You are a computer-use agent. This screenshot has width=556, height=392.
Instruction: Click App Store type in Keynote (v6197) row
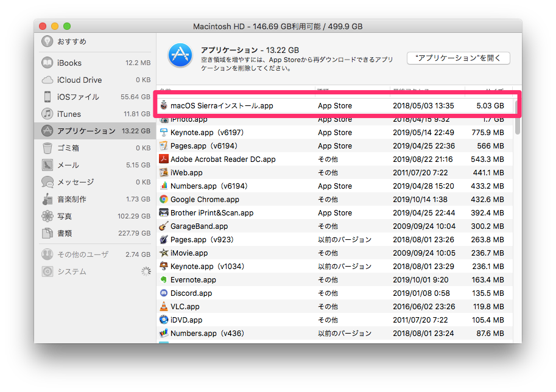click(335, 133)
